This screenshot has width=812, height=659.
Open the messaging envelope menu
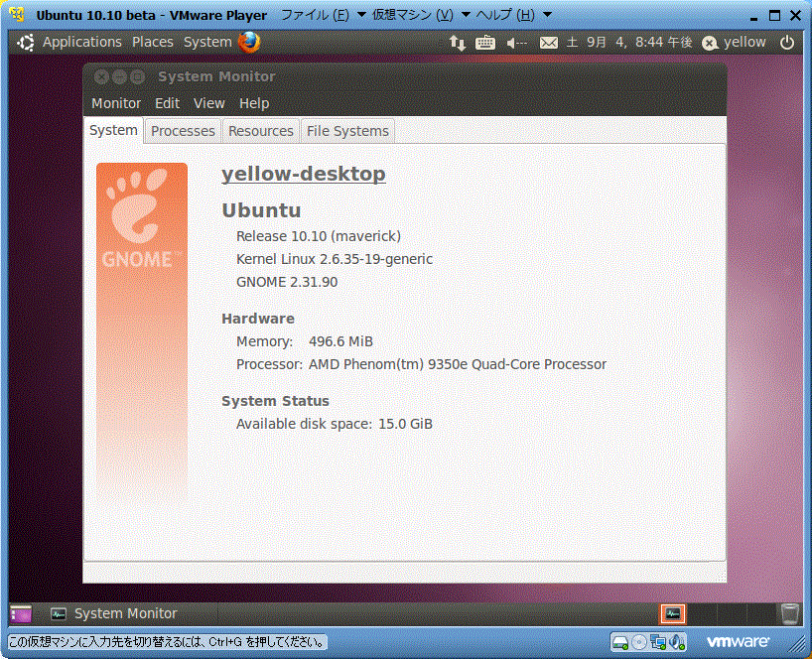tap(548, 43)
